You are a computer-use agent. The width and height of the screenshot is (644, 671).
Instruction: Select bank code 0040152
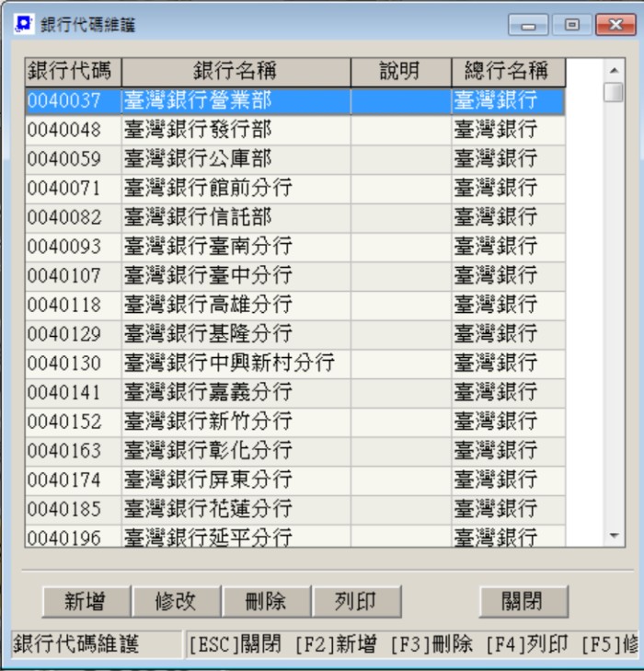(x=73, y=422)
